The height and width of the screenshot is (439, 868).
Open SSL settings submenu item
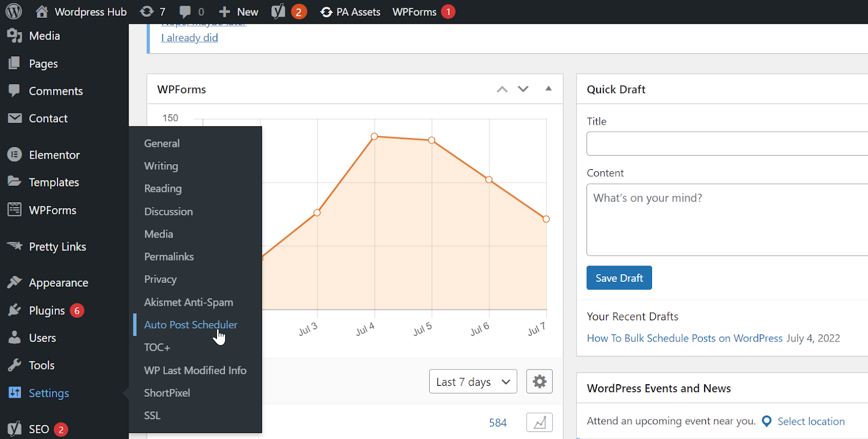click(x=152, y=416)
